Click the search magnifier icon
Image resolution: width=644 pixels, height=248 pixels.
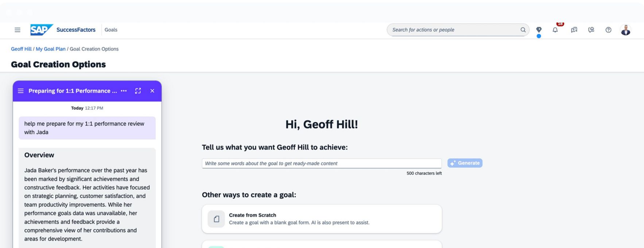[x=523, y=30]
